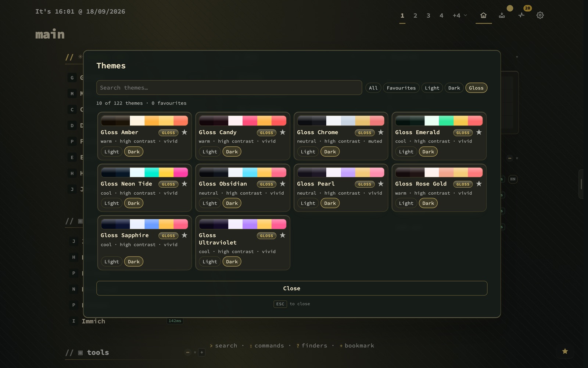Viewport: 588px width, 368px height.
Task: Switch to page 1 tab
Action: (x=402, y=15)
